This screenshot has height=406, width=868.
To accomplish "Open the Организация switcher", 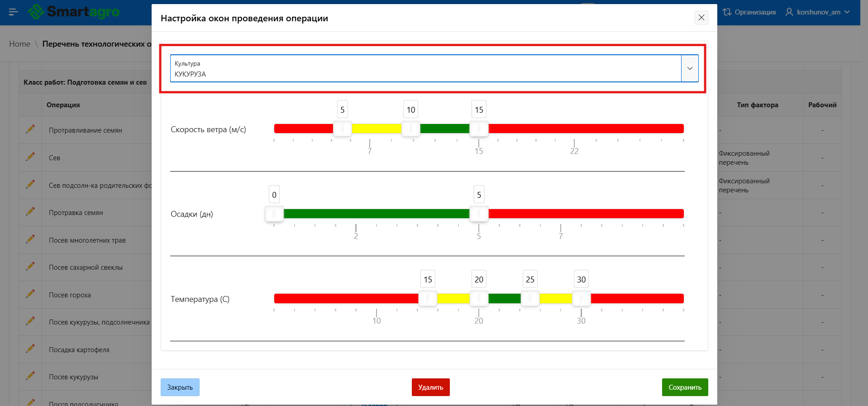I will [749, 12].
